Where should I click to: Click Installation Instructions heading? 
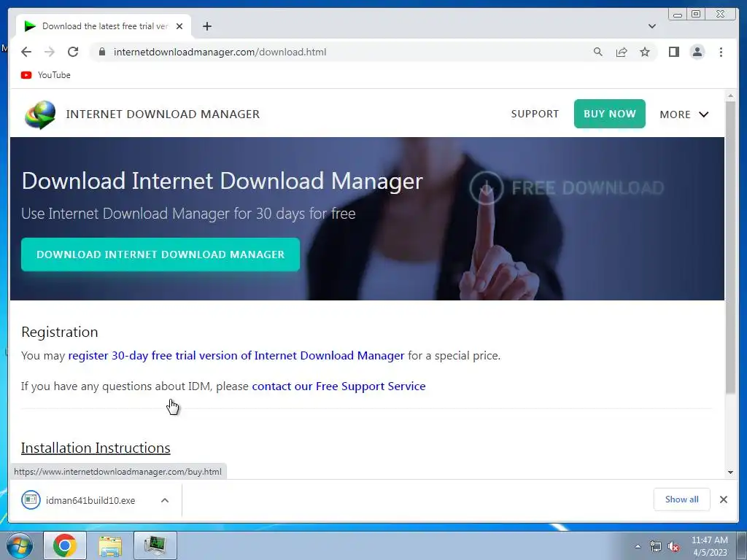coord(96,448)
